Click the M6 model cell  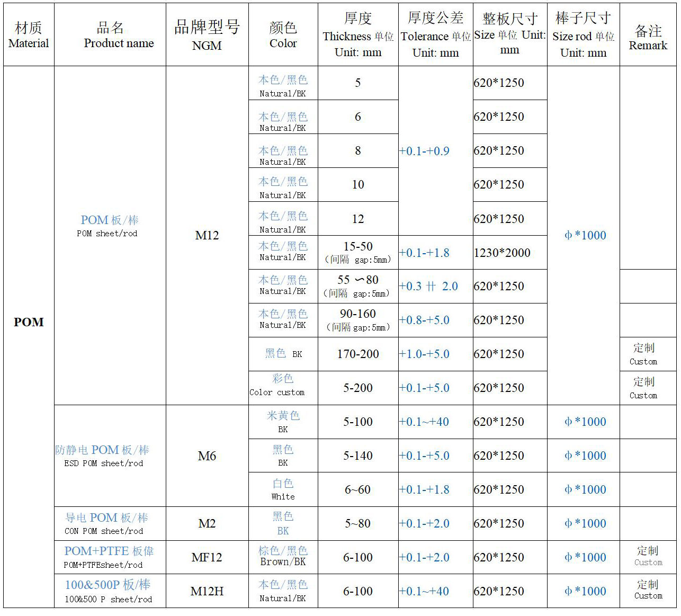pos(207,456)
